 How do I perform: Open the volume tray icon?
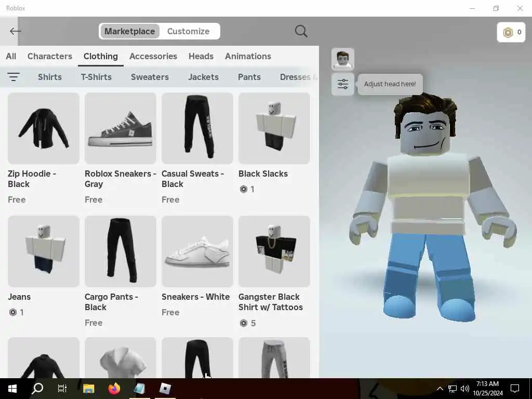[464, 389]
